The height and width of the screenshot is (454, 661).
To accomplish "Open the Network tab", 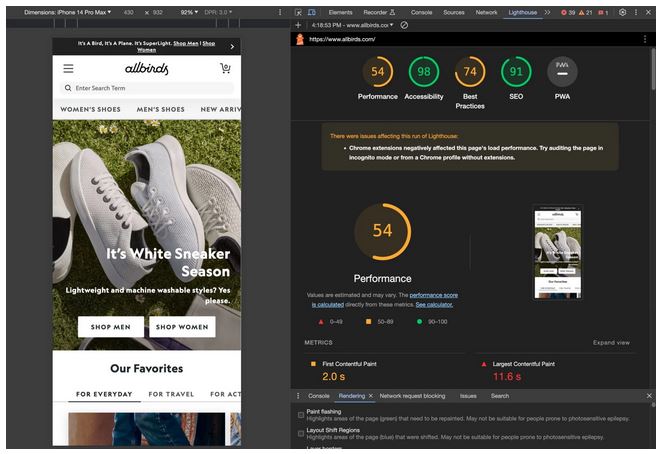I will tap(486, 12).
